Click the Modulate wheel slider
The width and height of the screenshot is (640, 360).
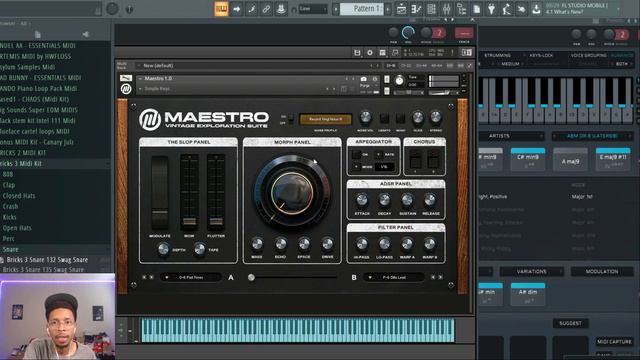[x=160, y=192]
